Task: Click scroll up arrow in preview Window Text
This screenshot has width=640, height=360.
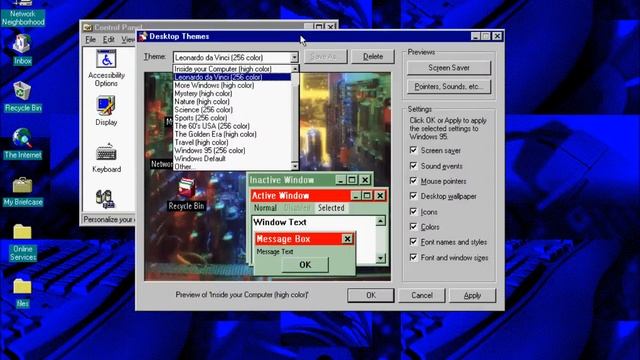Action: coord(380,221)
